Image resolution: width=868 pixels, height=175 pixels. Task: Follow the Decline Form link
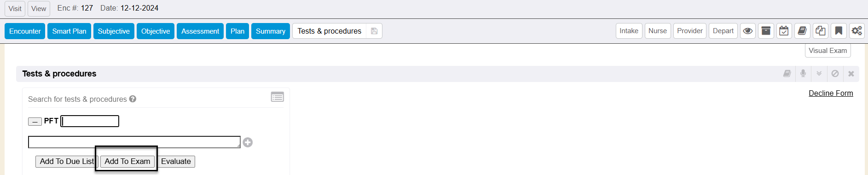[831, 93]
